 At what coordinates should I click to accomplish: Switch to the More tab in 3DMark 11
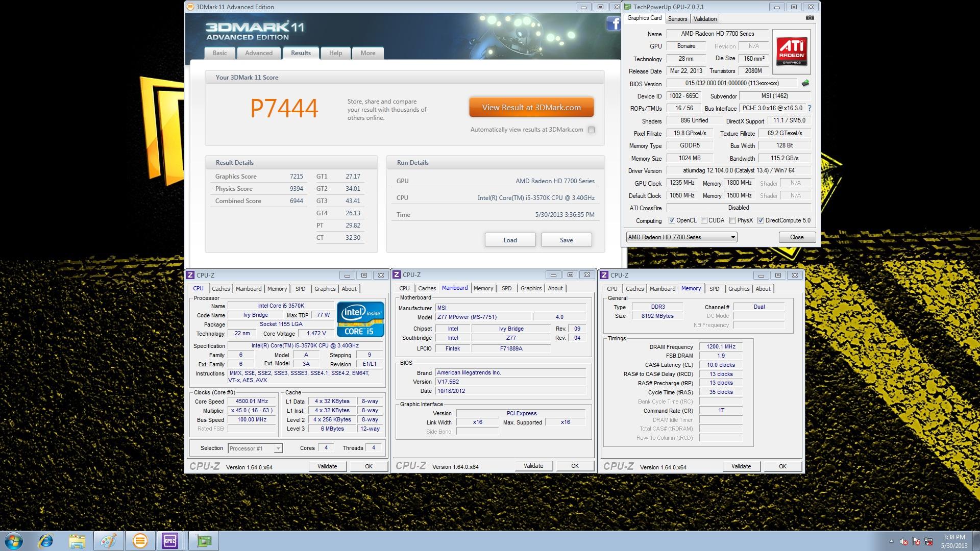[367, 53]
